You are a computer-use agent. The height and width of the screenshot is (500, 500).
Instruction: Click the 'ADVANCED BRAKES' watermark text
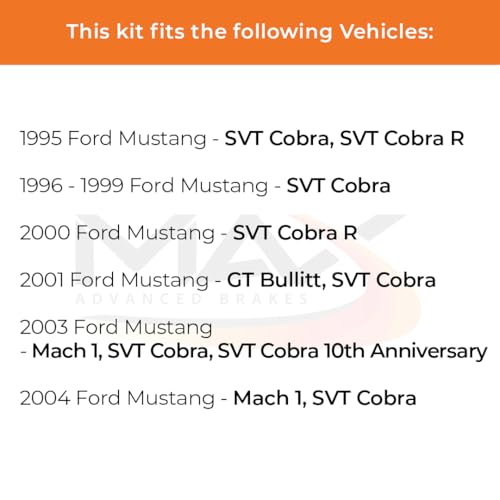point(192,299)
